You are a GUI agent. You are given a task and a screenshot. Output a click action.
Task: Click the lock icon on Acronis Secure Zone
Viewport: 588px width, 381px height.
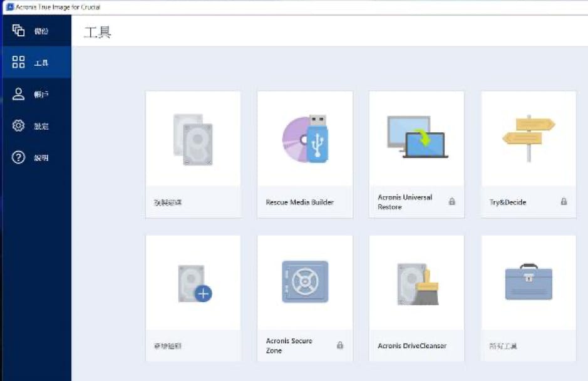340,345
